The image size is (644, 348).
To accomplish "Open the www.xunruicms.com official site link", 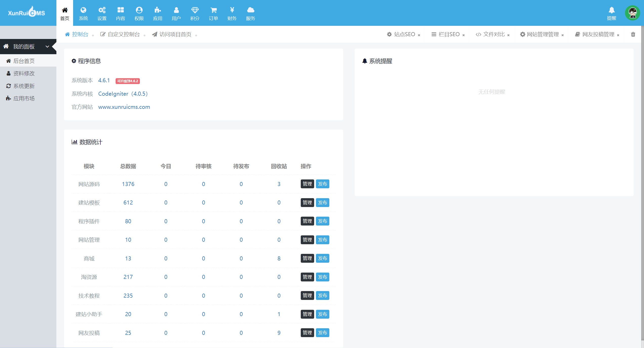I will pos(124,107).
